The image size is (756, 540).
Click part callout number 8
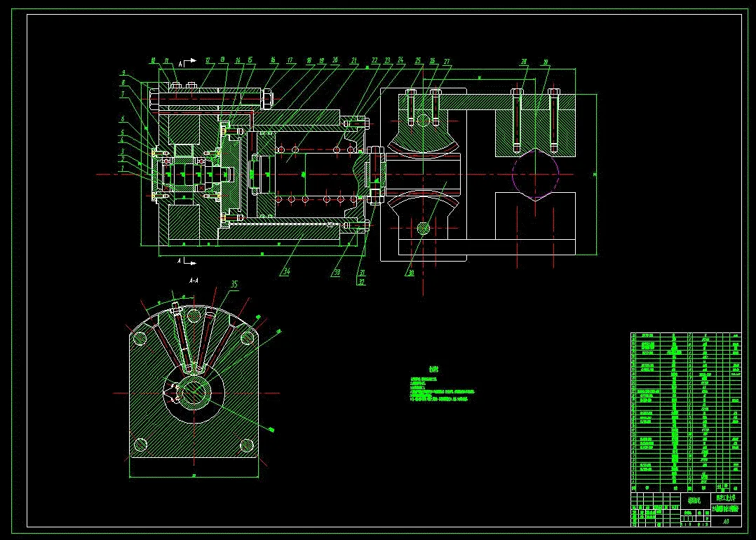click(x=123, y=83)
